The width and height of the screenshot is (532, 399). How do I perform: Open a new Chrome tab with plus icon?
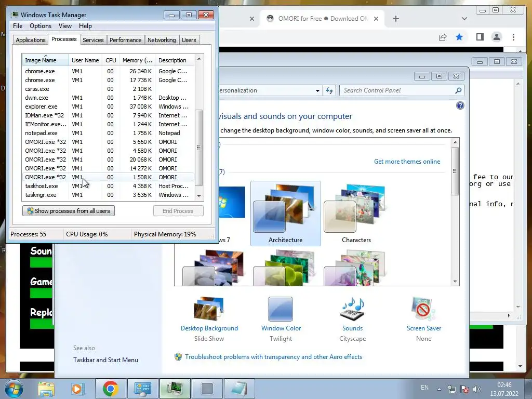[395, 19]
